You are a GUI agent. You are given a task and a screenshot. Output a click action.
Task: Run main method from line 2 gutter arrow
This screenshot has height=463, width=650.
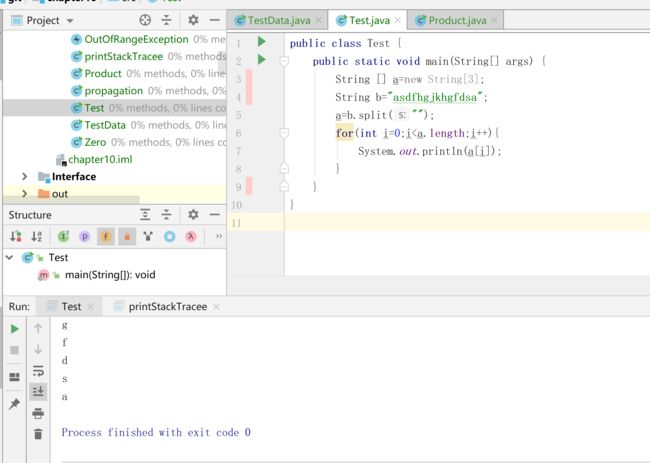[261, 59]
